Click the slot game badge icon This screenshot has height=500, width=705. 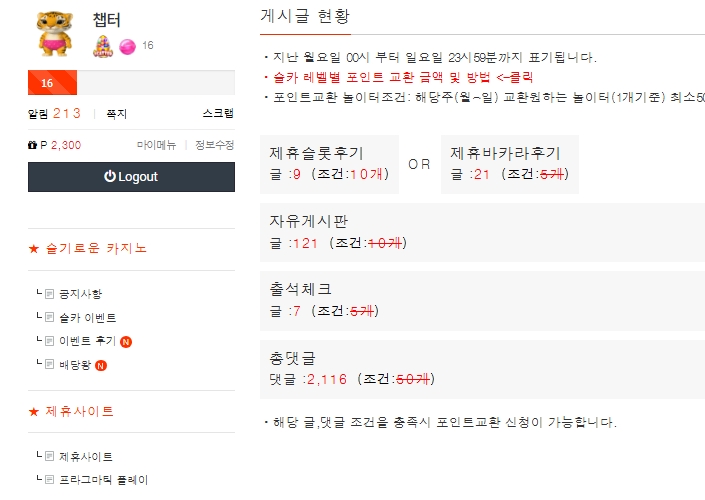point(102,45)
